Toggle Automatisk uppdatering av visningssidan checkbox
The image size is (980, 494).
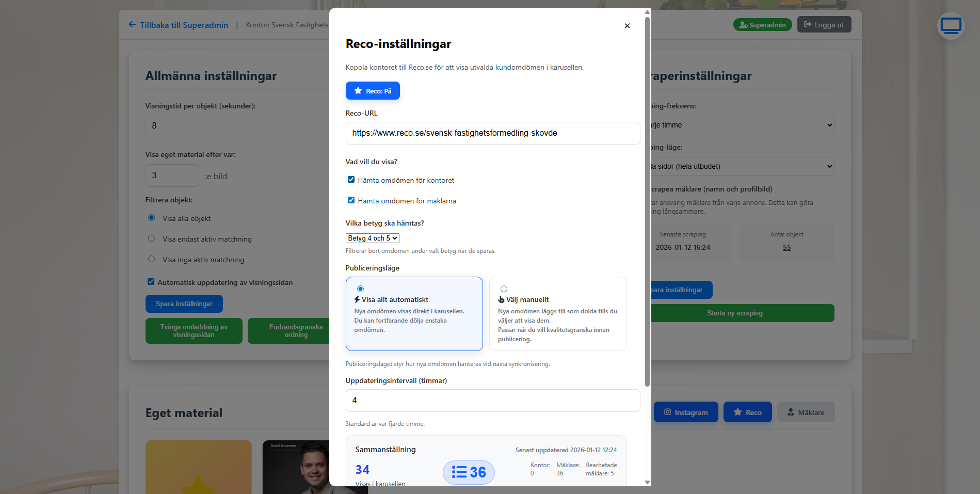click(x=151, y=282)
